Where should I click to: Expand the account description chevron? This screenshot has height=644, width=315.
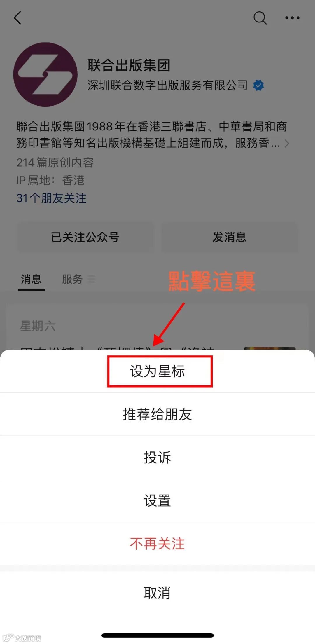(x=287, y=143)
